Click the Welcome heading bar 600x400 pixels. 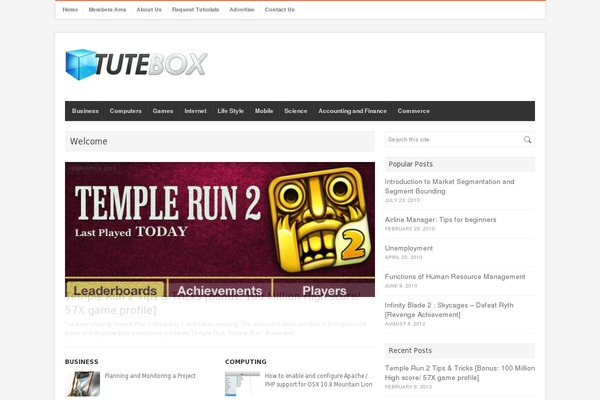(220, 142)
